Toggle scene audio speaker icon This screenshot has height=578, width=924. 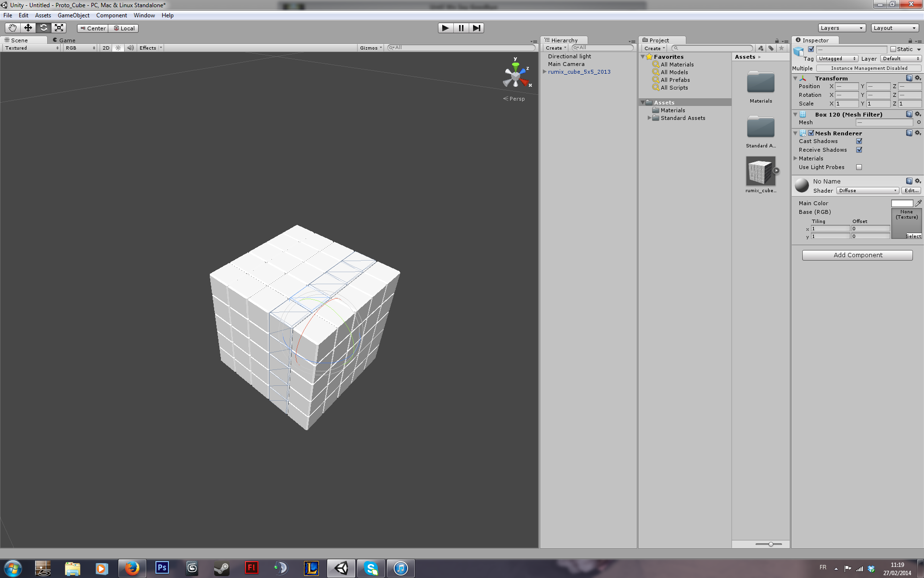click(130, 48)
